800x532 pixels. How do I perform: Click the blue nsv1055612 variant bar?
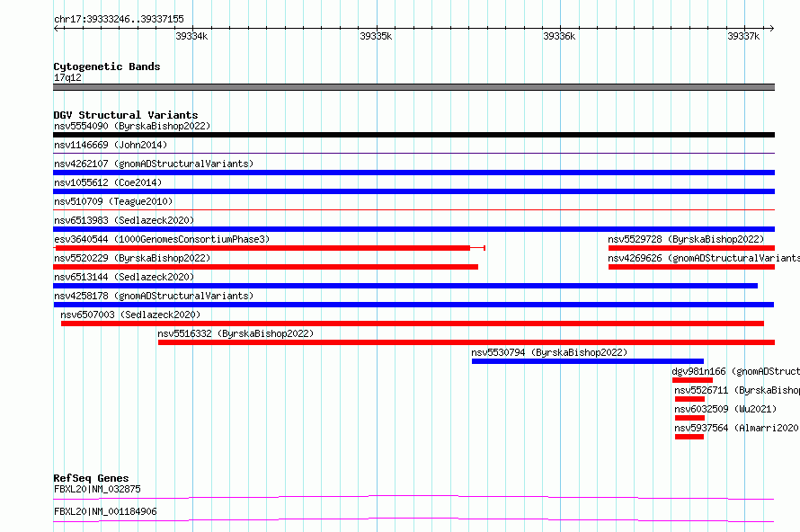pos(413,191)
